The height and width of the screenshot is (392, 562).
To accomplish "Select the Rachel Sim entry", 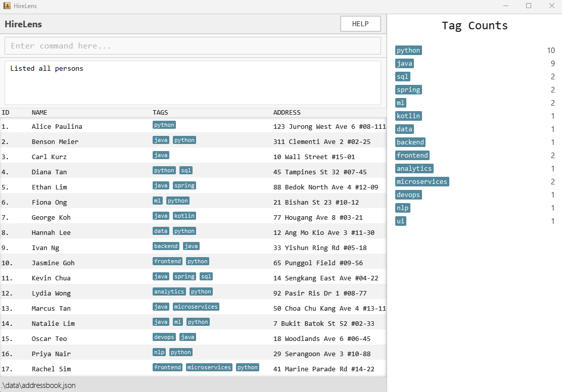I will [x=51, y=369].
